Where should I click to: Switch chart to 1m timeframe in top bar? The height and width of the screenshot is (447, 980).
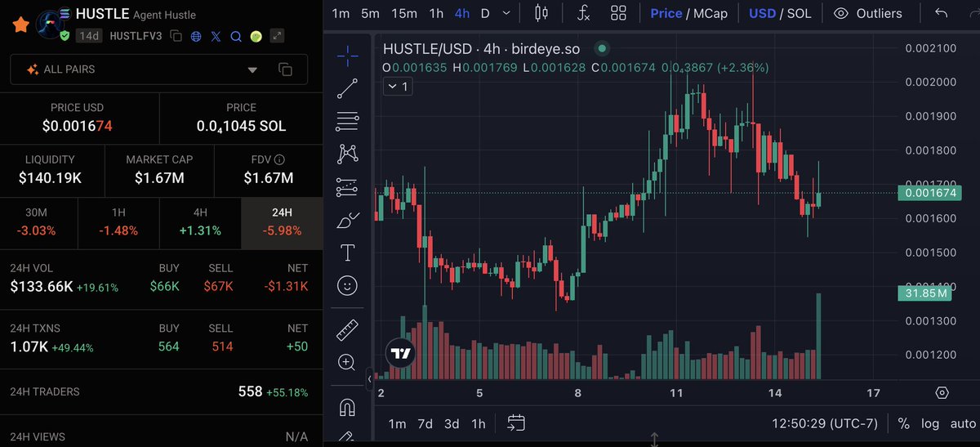click(341, 13)
